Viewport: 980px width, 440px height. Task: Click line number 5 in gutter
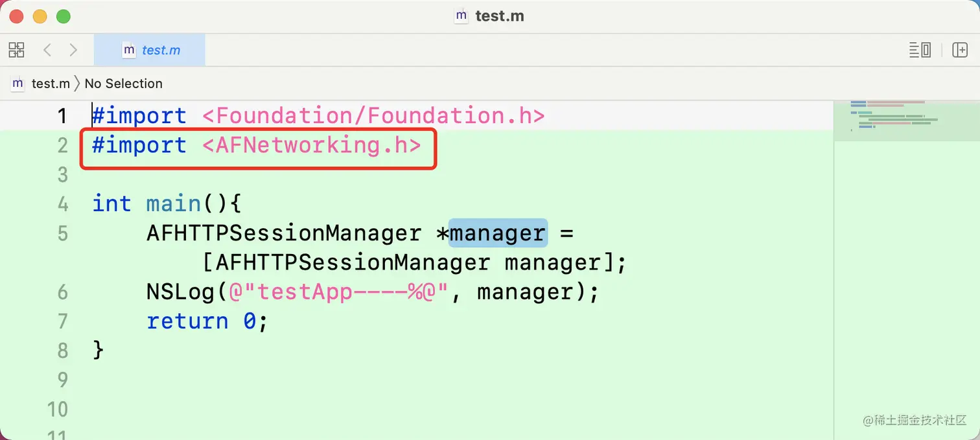[62, 233]
